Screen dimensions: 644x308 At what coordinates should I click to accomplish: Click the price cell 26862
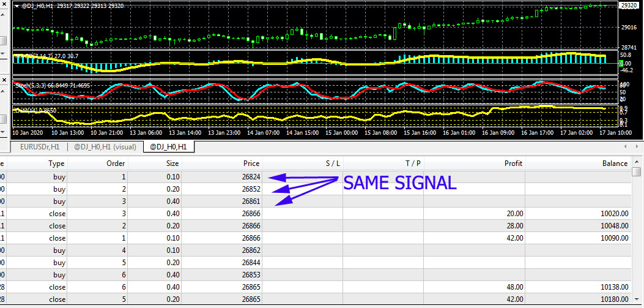[251, 250]
